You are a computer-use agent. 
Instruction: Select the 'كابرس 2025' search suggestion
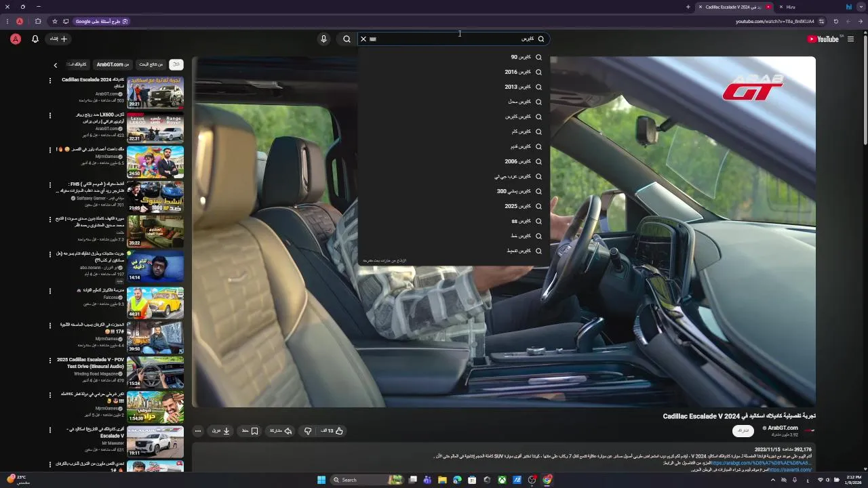pyautogui.click(x=454, y=206)
